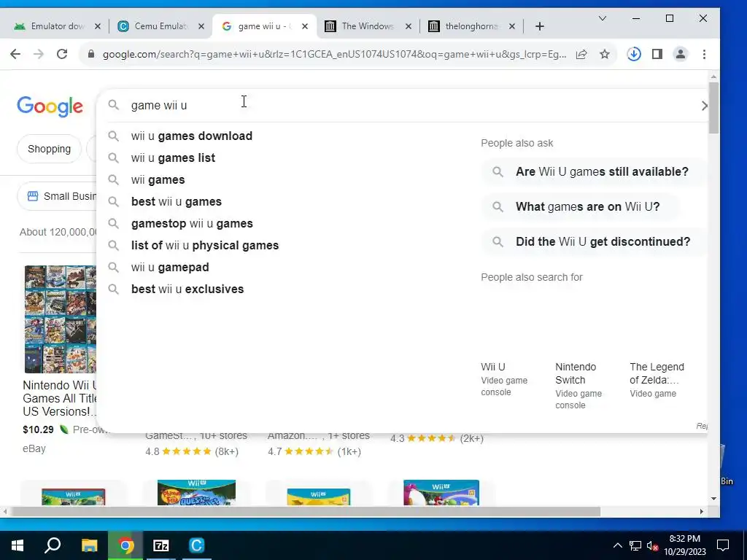View site information via the lock icon
This screenshot has height=560, width=747.
coord(91,54)
